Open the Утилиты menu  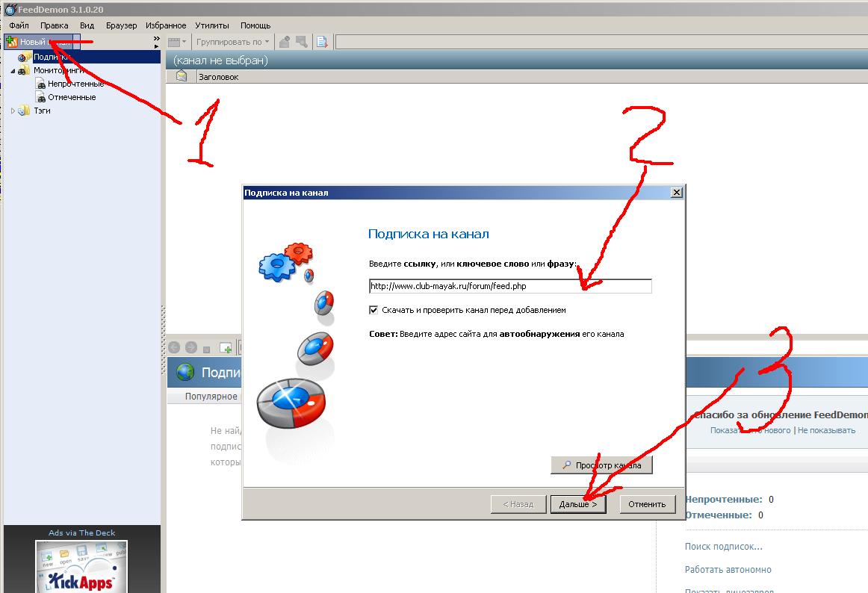(212, 25)
